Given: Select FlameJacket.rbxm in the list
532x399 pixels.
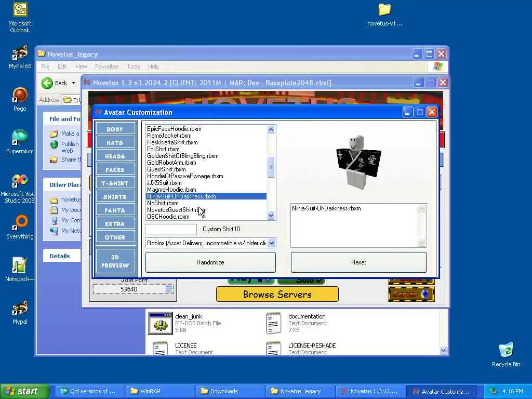Looking at the screenshot, I should click(x=169, y=136).
